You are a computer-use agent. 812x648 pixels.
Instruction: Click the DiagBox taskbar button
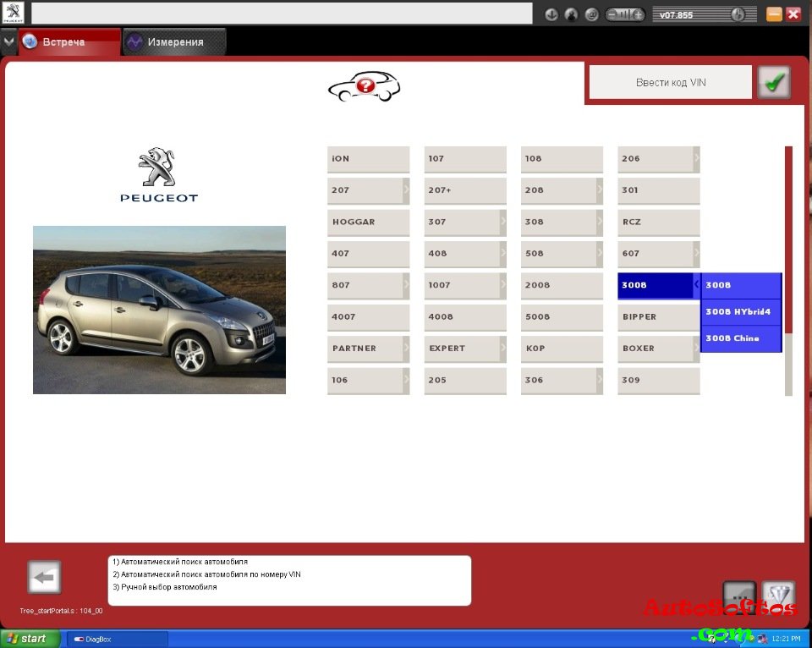pos(117,640)
